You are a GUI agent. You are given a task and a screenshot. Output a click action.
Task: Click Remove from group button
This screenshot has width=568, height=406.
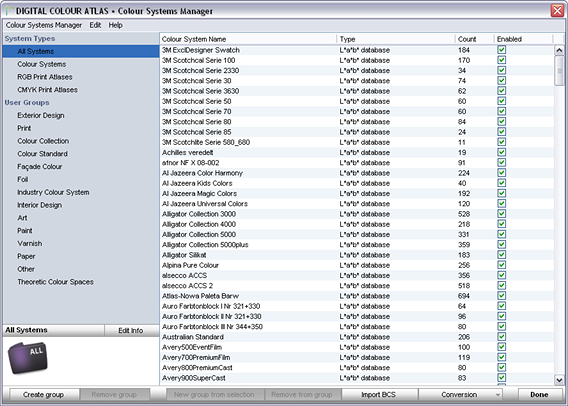tap(302, 394)
